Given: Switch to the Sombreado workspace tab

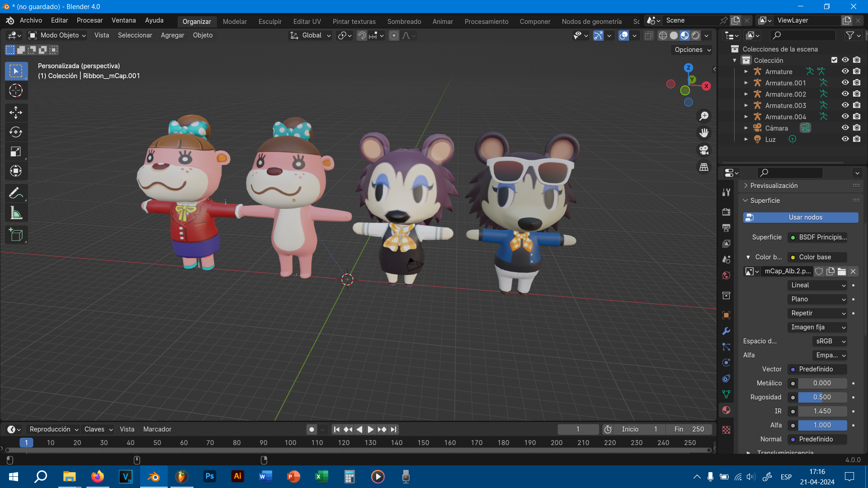Looking at the screenshot, I should point(404,21).
